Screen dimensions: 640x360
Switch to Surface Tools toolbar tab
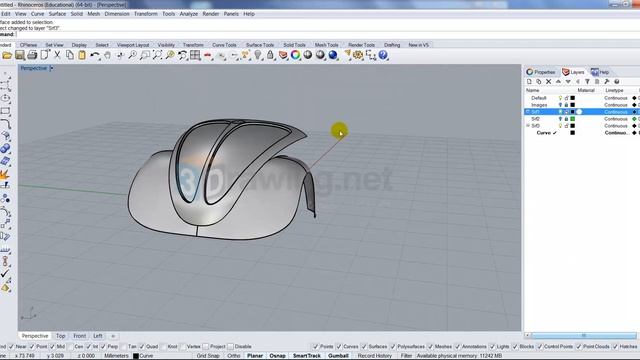[x=260, y=45]
